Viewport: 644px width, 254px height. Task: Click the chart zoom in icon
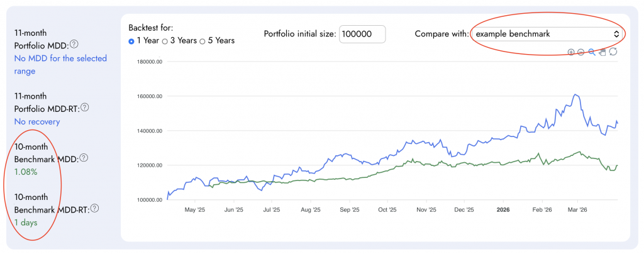tap(571, 52)
